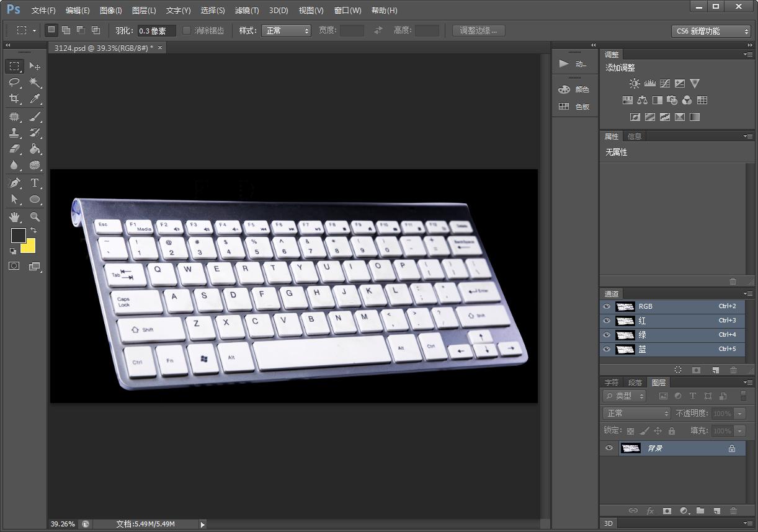Pick the Hand tool
Screen dimensions: 758x532
click(14, 216)
